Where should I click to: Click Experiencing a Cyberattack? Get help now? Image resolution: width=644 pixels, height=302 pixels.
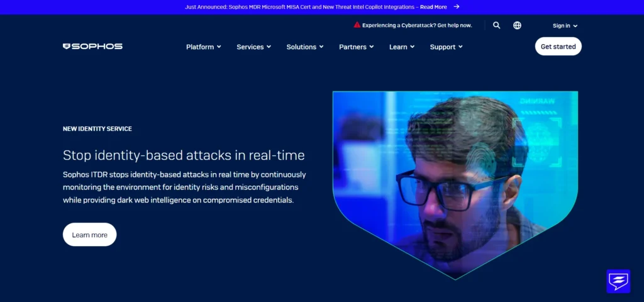(x=417, y=25)
